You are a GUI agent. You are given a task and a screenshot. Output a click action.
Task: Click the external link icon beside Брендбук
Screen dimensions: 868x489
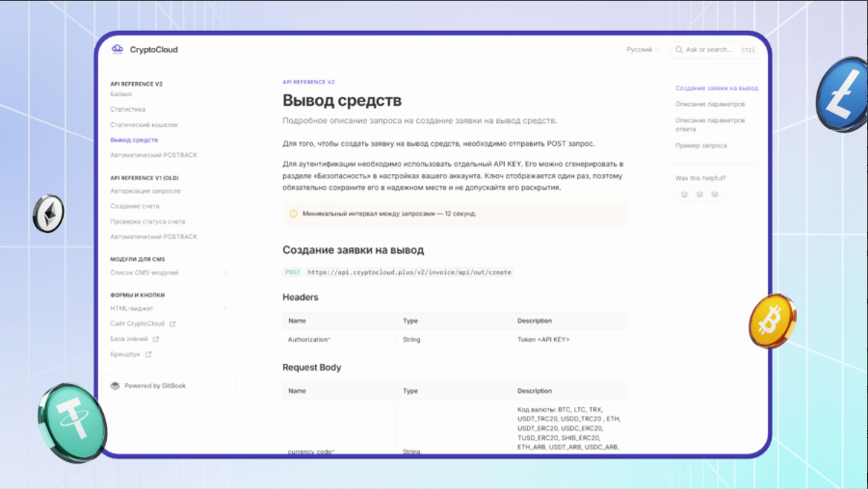pos(147,354)
